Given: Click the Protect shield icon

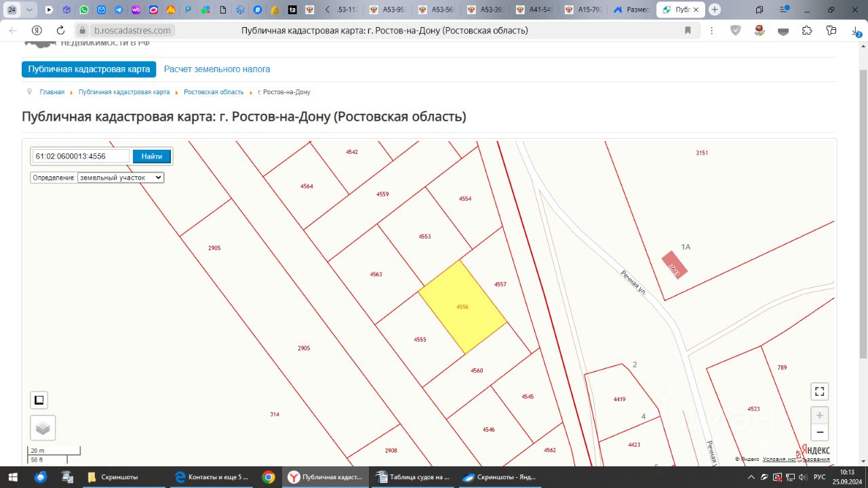Looking at the screenshot, I should tap(736, 30).
